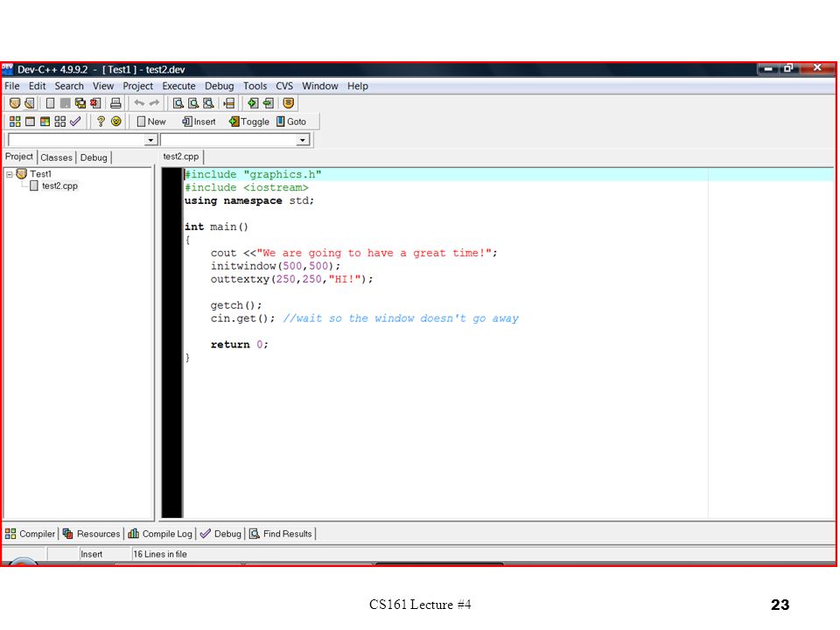This screenshot has height=630, width=840.
Task: Click the Compile and Run colored icon
Action: tap(45, 122)
